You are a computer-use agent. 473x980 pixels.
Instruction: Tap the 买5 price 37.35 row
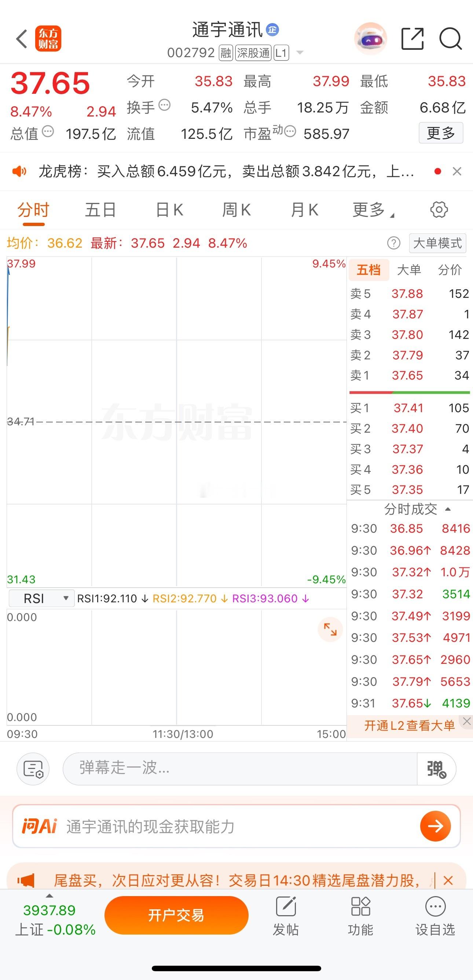click(x=410, y=489)
